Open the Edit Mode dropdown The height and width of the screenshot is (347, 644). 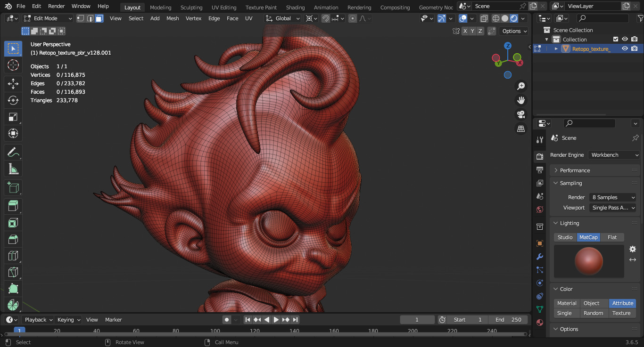(48, 18)
